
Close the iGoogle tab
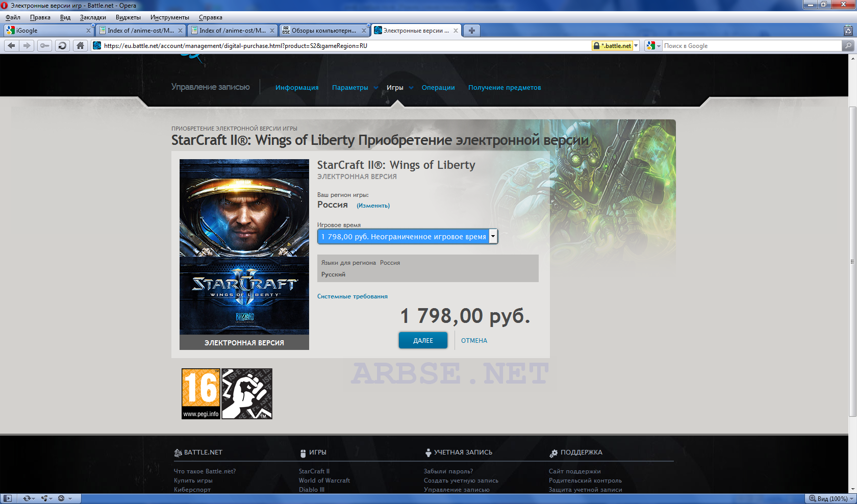pyautogui.click(x=88, y=31)
